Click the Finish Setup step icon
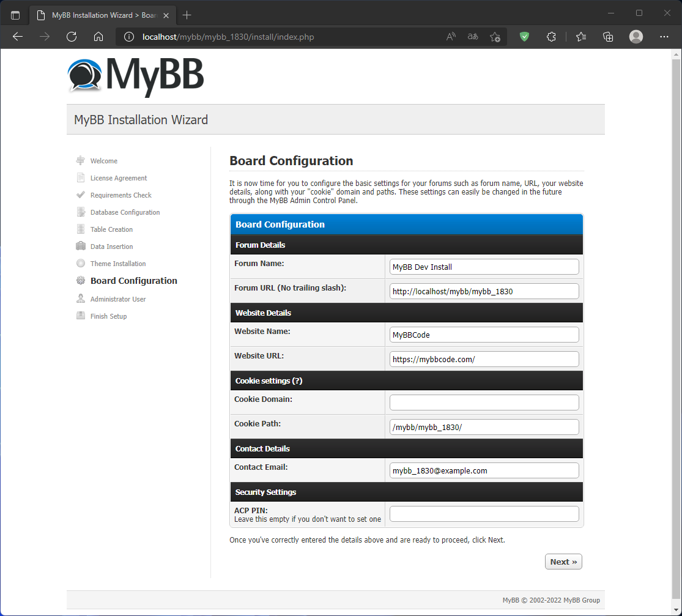 click(x=81, y=316)
